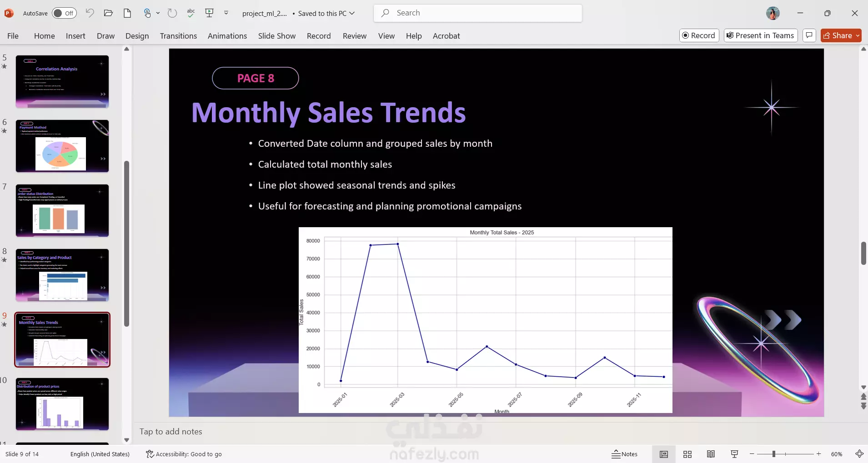Screen dimensions: 868x463
Task: Switch to Reading View icon
Action: coord(711,454)
